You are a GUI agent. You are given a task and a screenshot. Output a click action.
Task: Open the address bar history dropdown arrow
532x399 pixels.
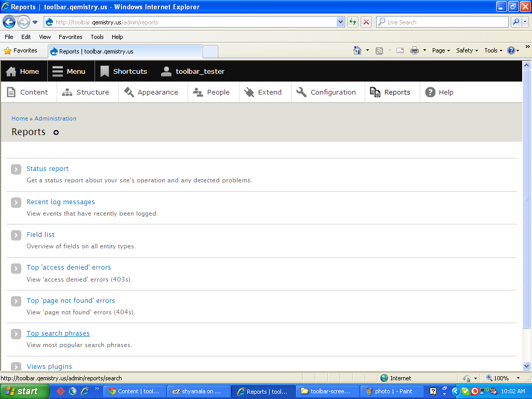340,22
